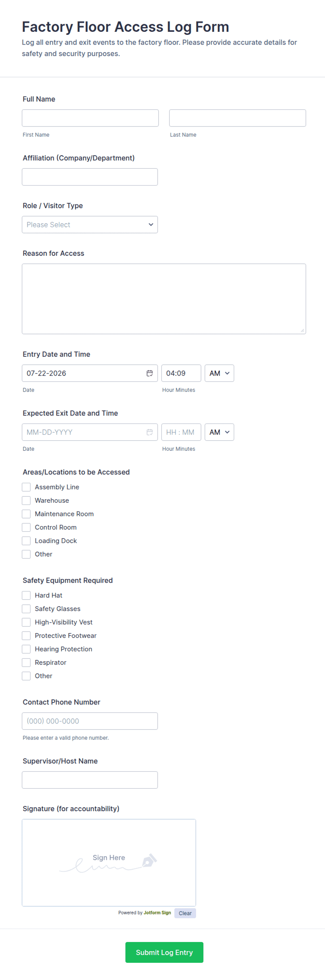Click the Reason for Access text area

coord(164,299)
